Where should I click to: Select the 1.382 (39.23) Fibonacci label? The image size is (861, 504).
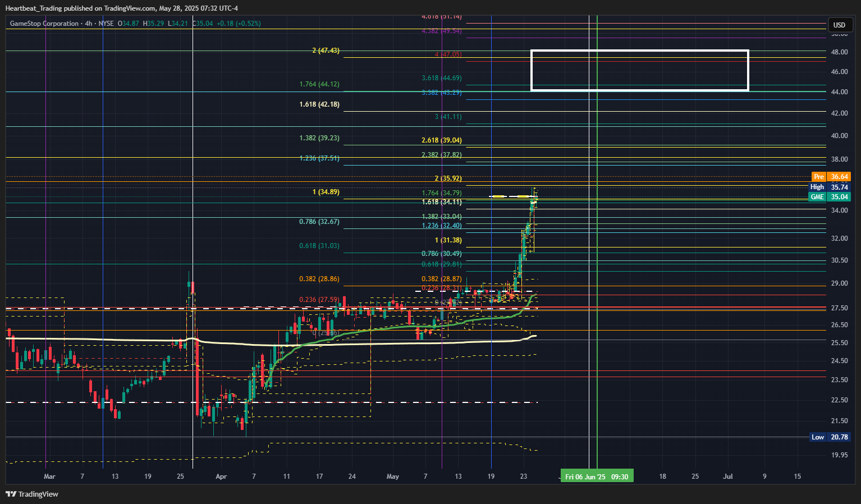(319, 138)
